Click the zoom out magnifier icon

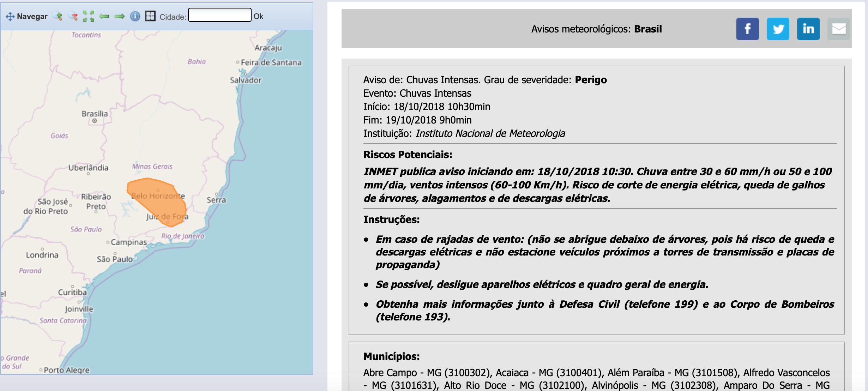click(x=73, y=16)
